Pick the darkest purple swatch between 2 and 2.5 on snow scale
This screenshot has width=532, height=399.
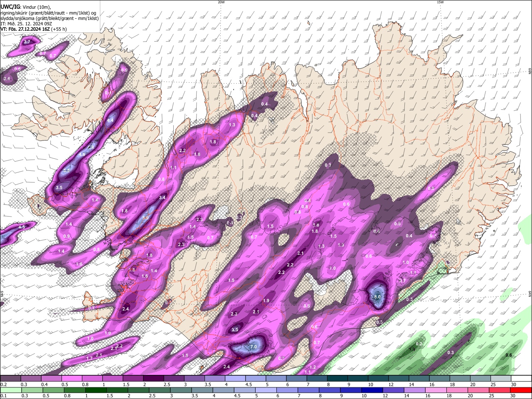(x=153, y=379)
